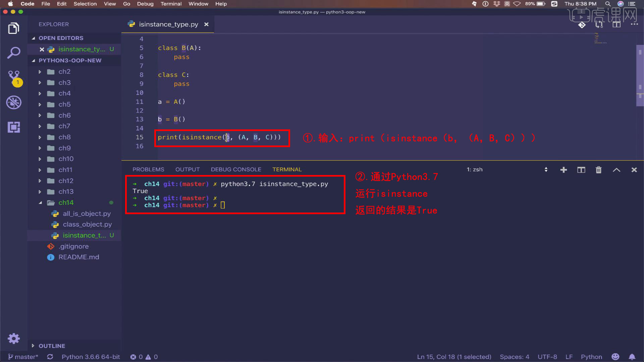Select the isinstance_type.py editor tab

point(168,24)
